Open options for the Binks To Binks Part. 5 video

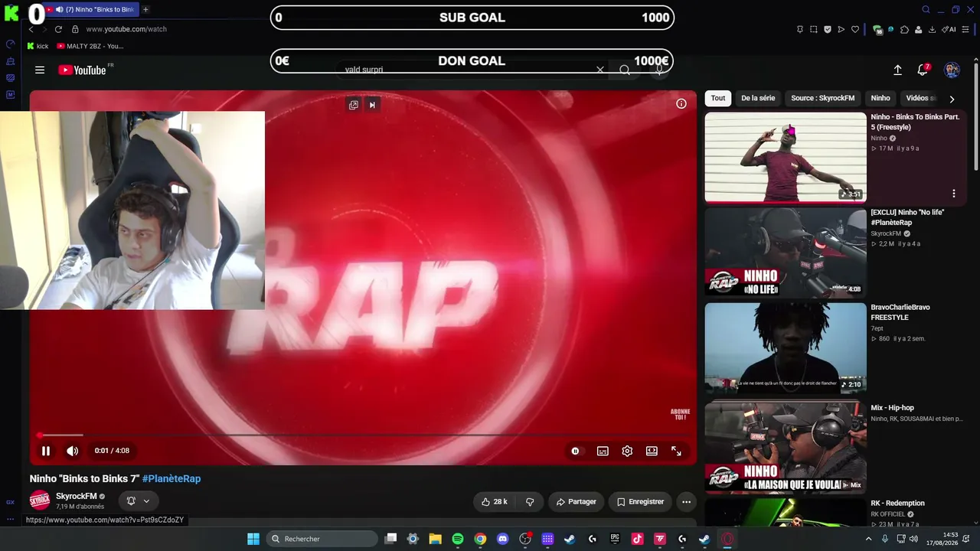[954, 194]
